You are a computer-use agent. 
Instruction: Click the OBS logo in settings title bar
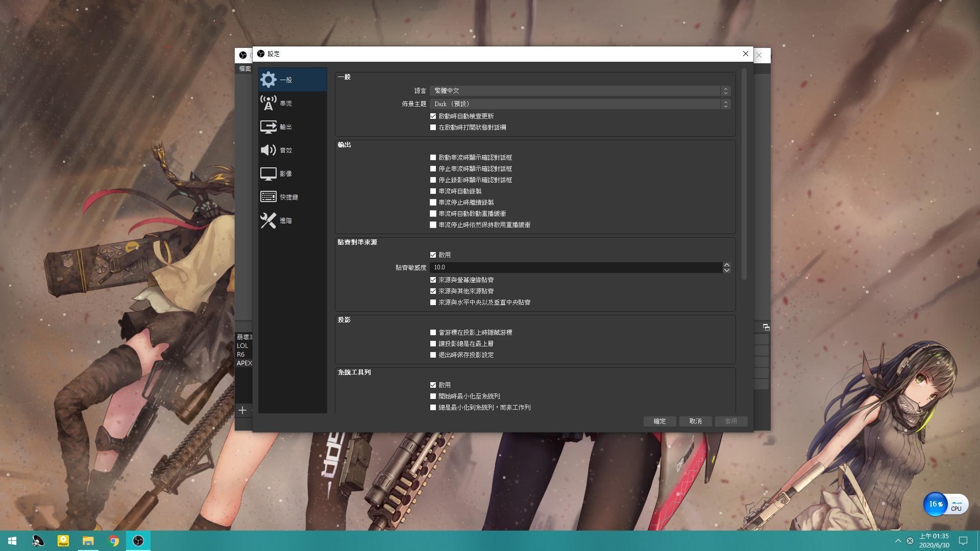coord(261,54)
